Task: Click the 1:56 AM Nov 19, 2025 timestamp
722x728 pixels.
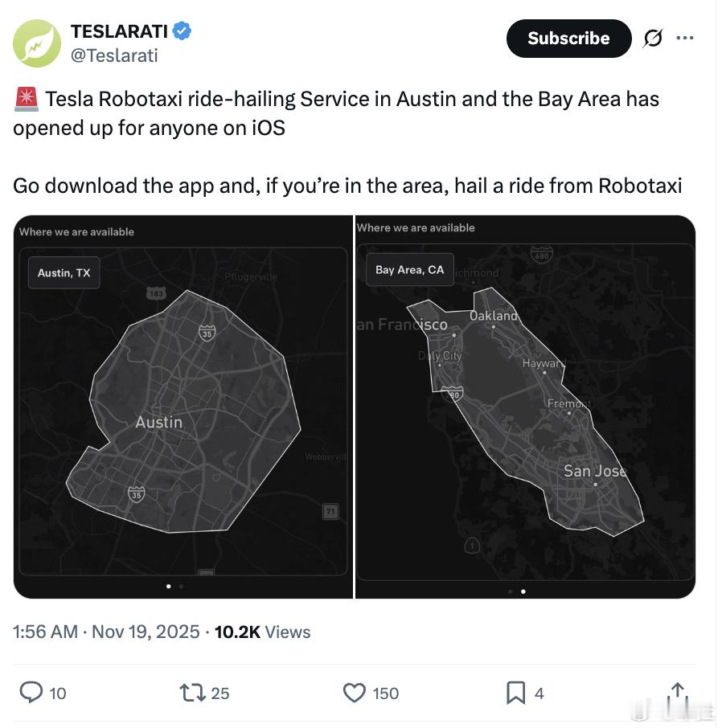Action: pyautogui.click(x=106, y=632)
